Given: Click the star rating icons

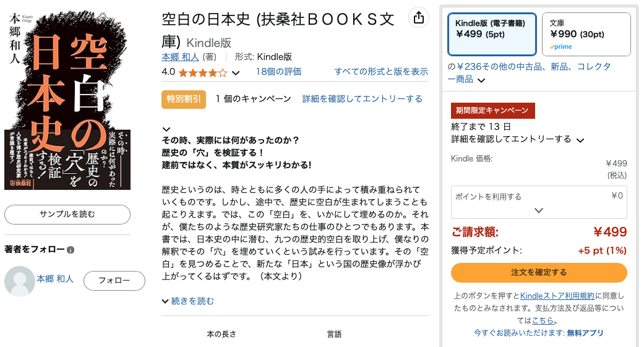Looking at the screenshot, I should click(x=203, y=73).
